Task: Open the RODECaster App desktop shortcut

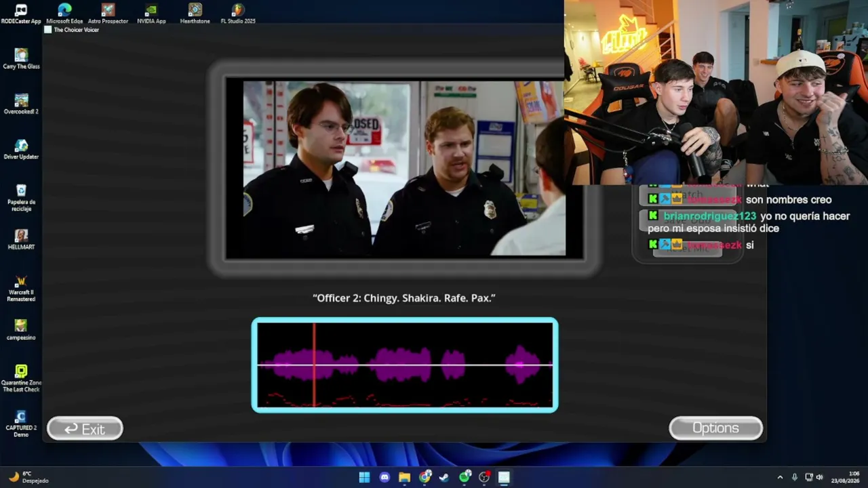Action: coord(21,14)
